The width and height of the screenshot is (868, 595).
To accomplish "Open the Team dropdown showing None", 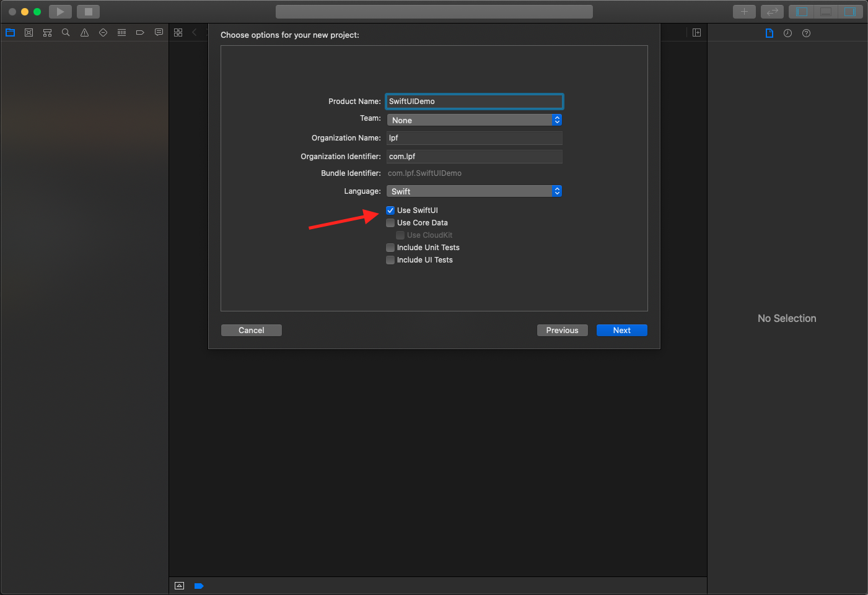I will 475,120.
